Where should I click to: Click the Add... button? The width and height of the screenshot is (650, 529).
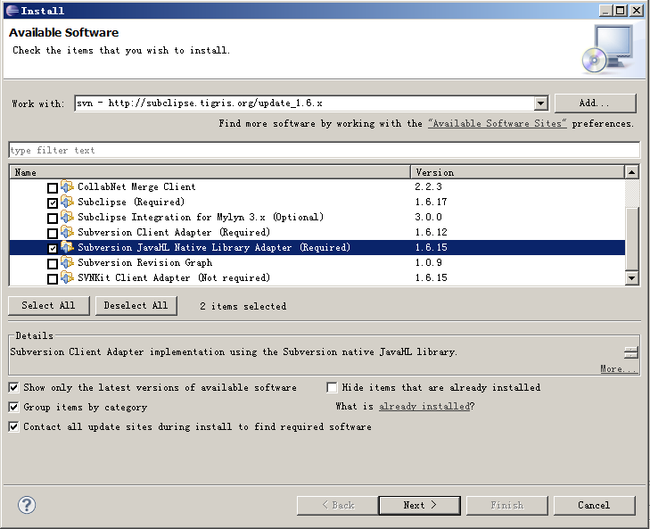[x=595, y=103]
